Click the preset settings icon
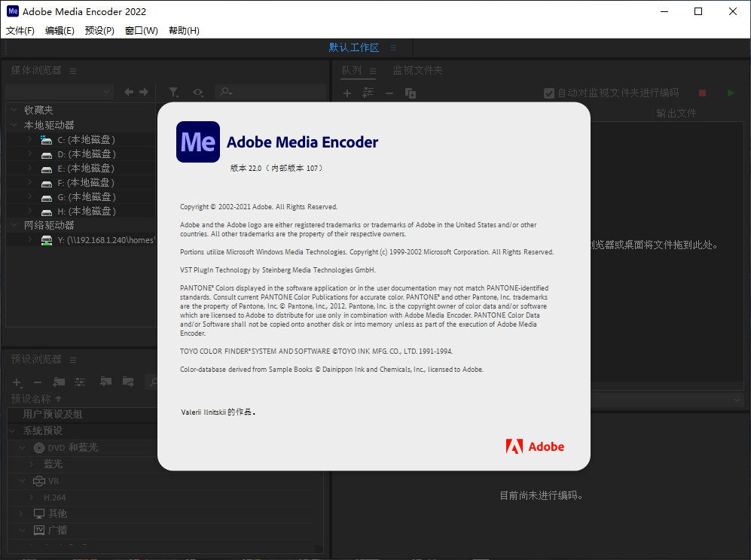Image resolution: width=751 pixels, height=560 pixels. 80,382
